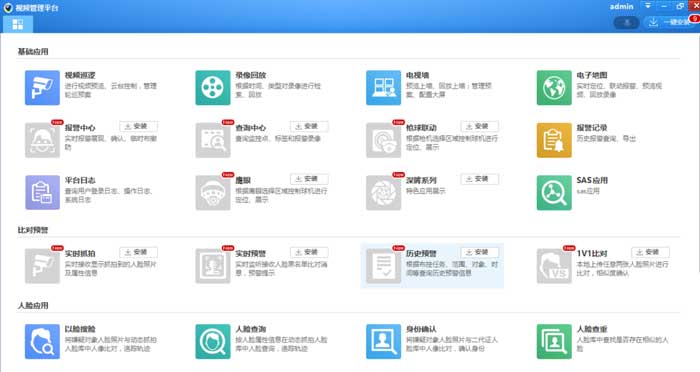Click the dark download pill button in header
This screenshot has height=372, width=700.
pyautogui.click(x=626, y=22)
